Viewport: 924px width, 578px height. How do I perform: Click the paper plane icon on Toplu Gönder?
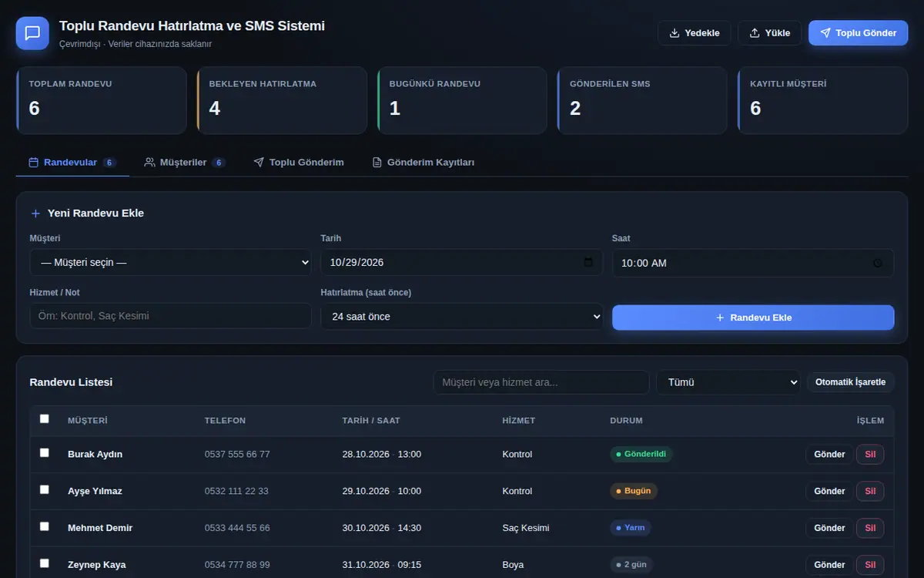[825, 33]
